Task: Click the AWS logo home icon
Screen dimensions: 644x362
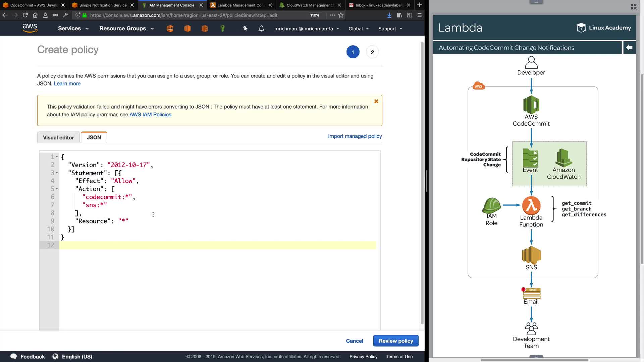Action: point(30,28)
